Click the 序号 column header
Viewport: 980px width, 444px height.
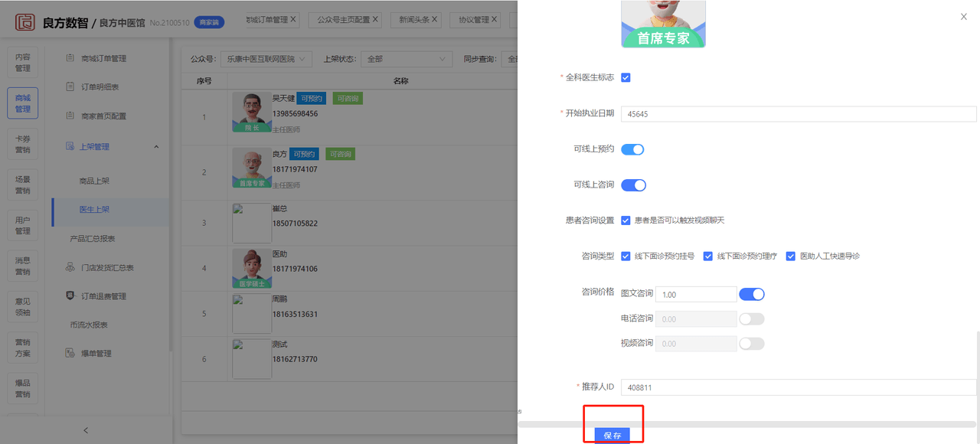tap(204, 80)
